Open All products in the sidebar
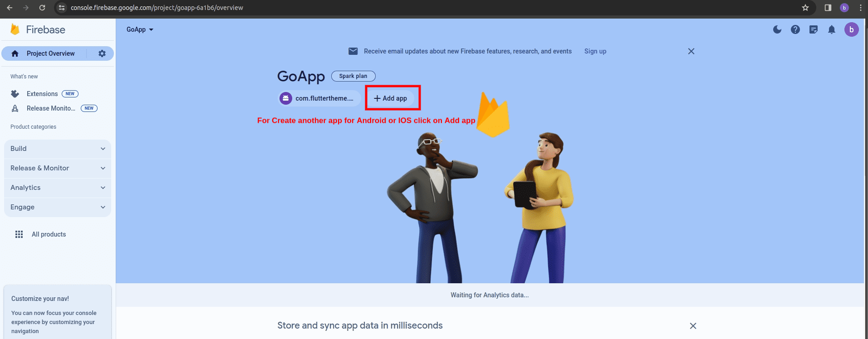The height and width of the screenshot is (339, 868). click(x=49, y=234)
